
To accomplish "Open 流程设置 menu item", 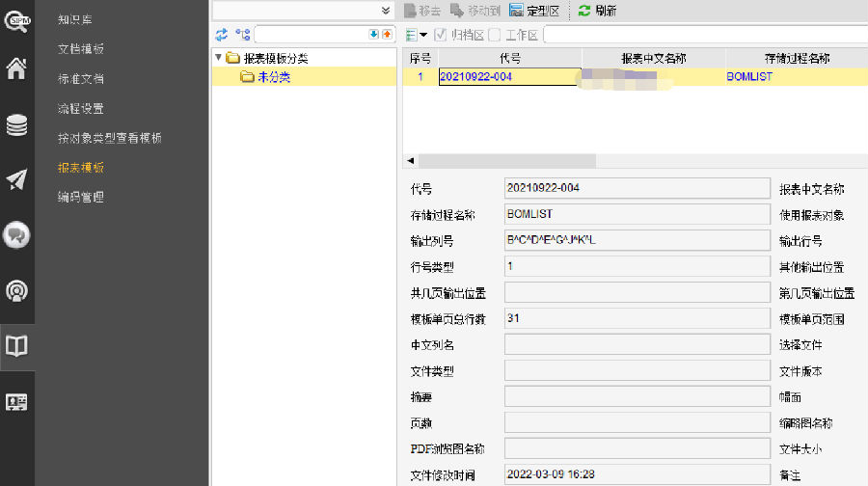I will (x=81, y=109).
